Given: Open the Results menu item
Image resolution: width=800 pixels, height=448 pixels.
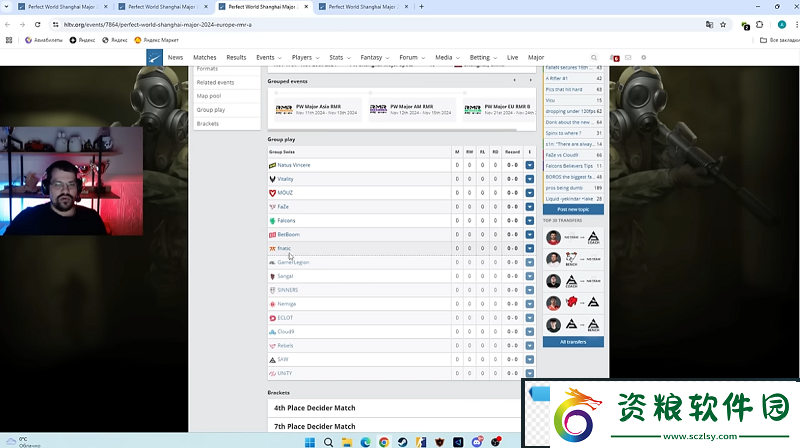Looking at the screenshot, I should point(236,58).
